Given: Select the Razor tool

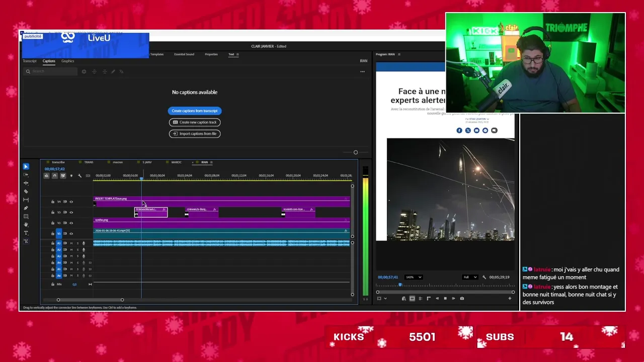Looking at the screenshot, I should point(26,192).
